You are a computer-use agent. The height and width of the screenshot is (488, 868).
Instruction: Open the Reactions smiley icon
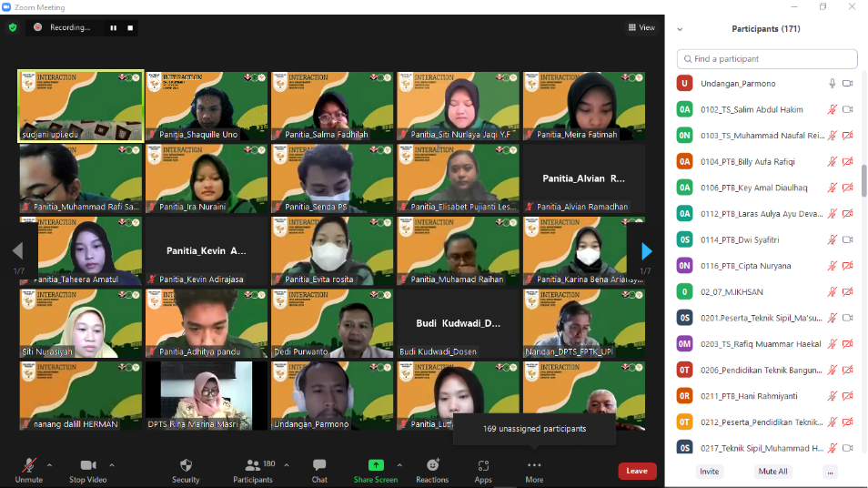click(x=433, y=464)
